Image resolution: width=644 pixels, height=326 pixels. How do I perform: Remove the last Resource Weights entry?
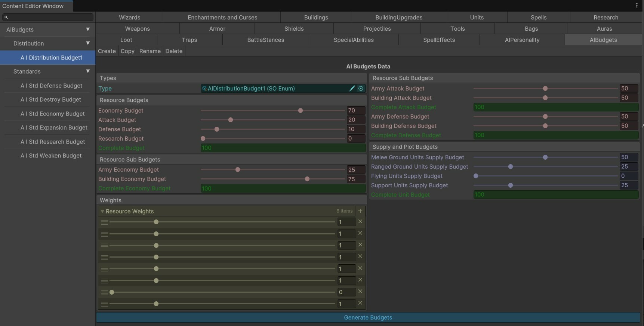(360, 303)
